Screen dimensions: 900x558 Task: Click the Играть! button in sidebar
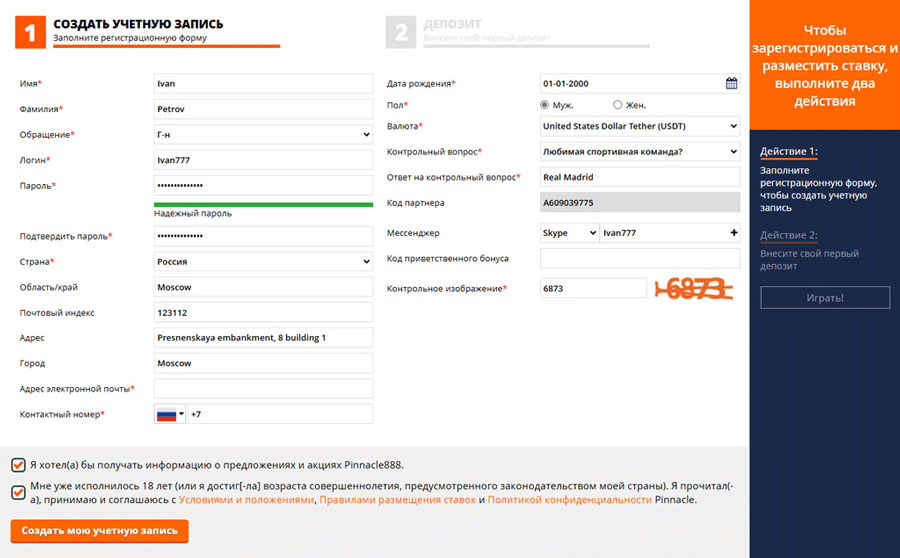[825, 298]
